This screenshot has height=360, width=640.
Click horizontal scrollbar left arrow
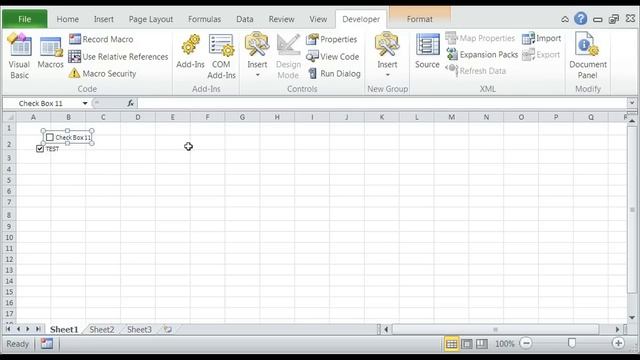tap(386, 329)
